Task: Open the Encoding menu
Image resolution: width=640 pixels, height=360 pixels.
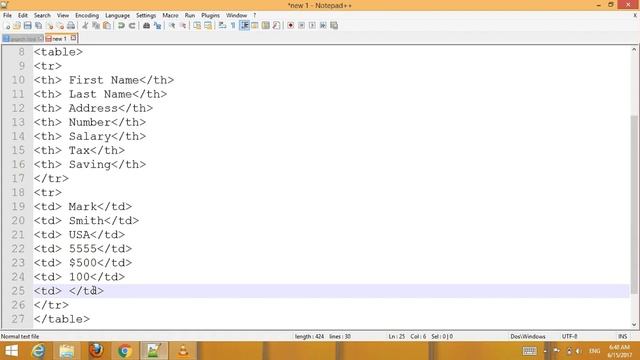Action: [87, 15]
